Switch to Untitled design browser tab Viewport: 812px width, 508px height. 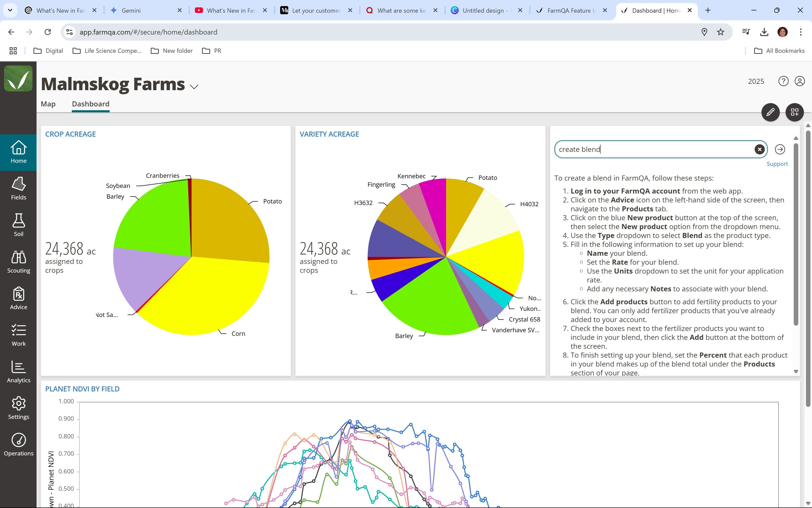pyautogui.click(x=487, y=10)
